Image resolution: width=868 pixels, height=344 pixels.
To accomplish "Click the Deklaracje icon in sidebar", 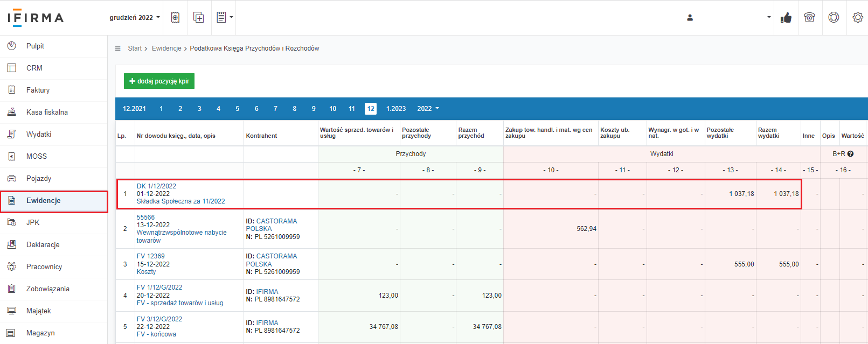I will [11, 244].
